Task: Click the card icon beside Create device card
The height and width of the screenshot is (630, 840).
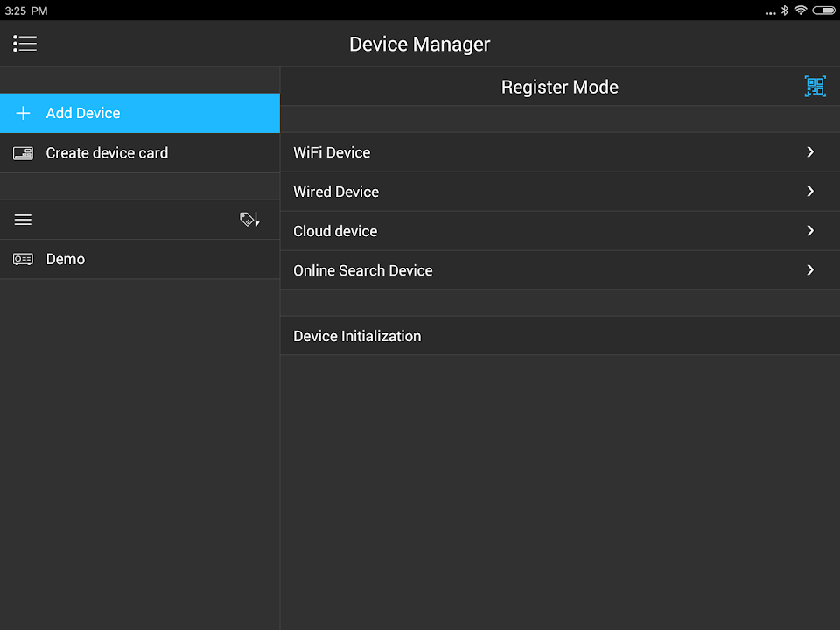Action: pos(24,153)
